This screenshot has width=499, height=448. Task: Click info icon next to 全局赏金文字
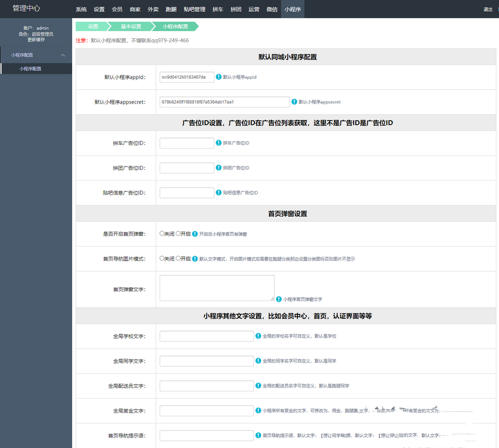tap(258, 410)
